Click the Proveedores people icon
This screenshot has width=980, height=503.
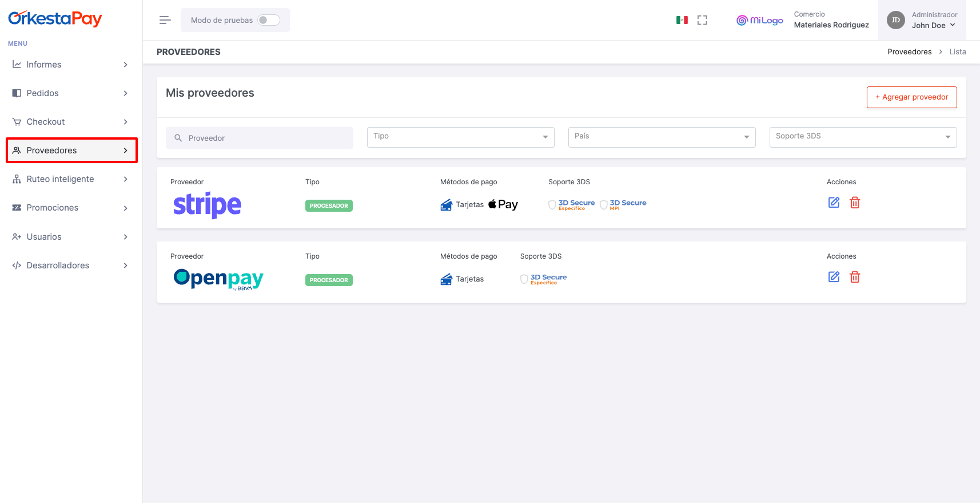pyautogui.click(x=17, y=150)
